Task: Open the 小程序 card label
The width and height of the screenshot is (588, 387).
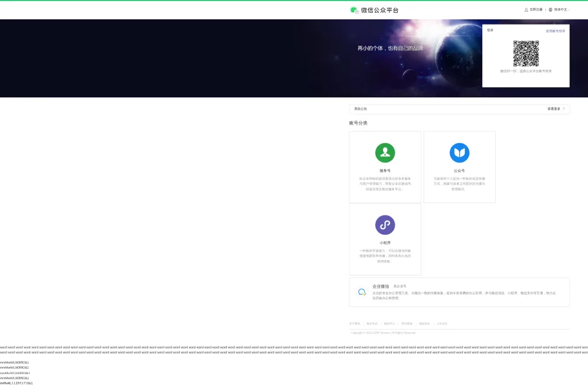Action: [385, 243]
